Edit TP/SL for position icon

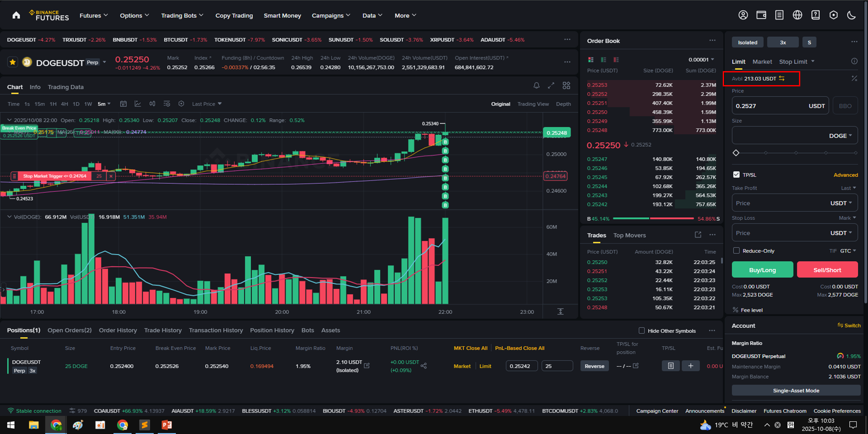click(636, 365)
